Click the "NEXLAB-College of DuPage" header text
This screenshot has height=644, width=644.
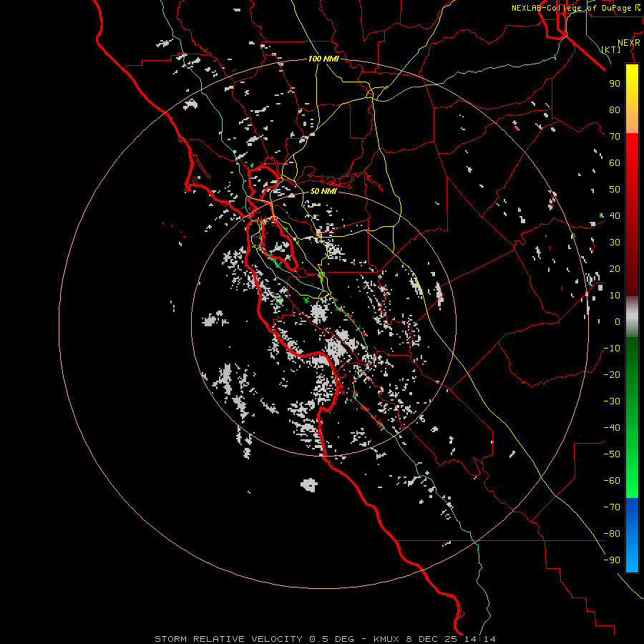tap(570, 8)
